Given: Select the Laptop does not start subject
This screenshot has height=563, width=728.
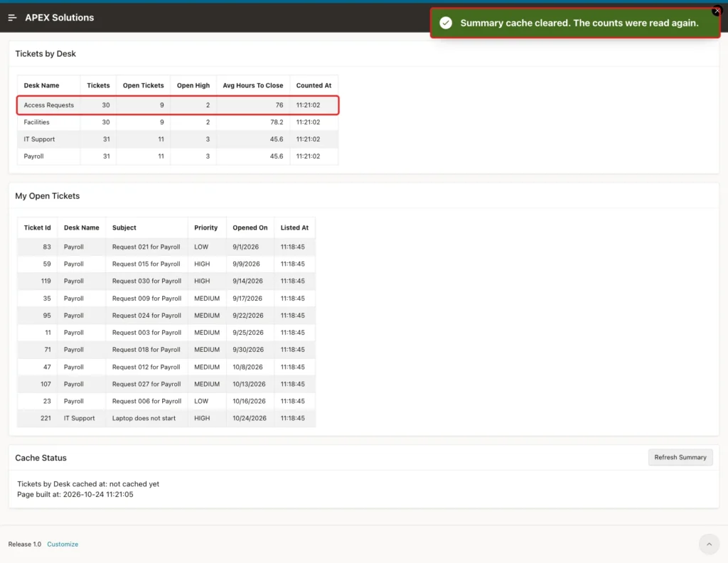Looking at the screenshot, I should click(144, 418).
